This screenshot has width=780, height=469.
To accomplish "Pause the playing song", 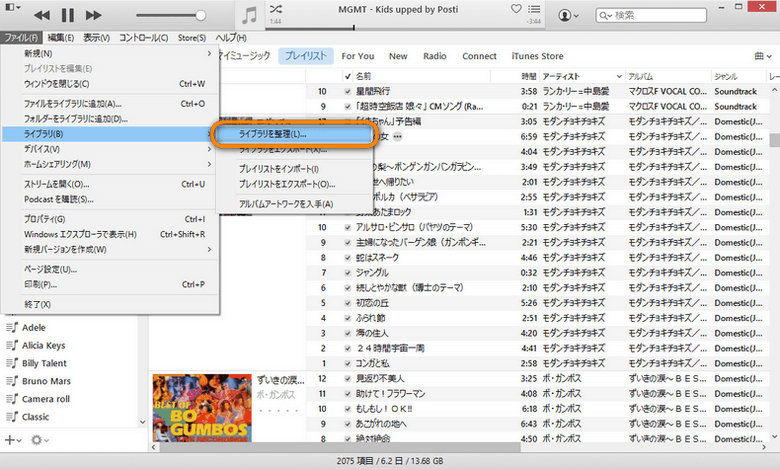I will (68, 15).
